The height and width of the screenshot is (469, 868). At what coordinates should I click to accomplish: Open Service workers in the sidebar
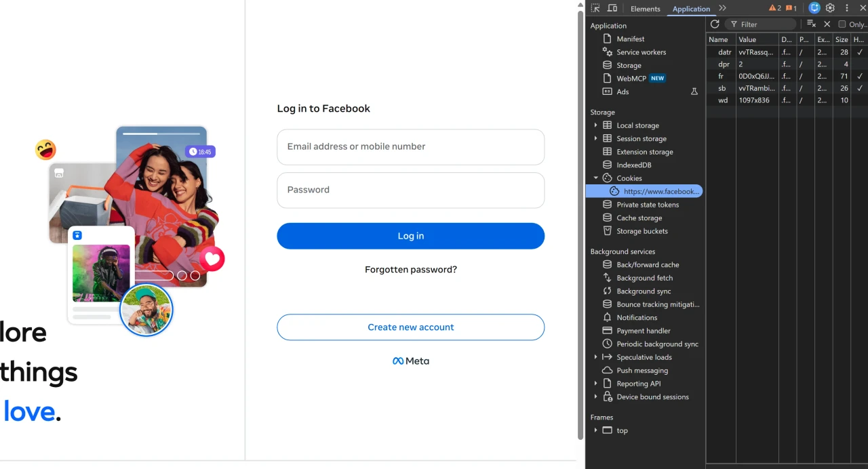pos(641,52)
